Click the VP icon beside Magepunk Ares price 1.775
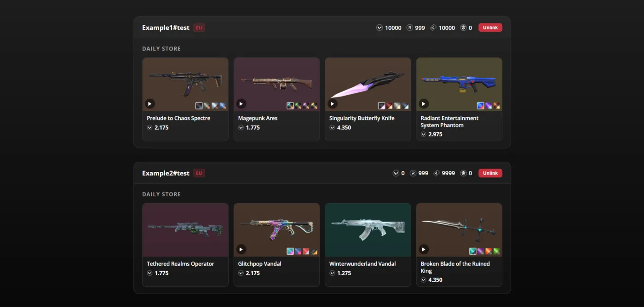644x307 pixels. point(241,128)
